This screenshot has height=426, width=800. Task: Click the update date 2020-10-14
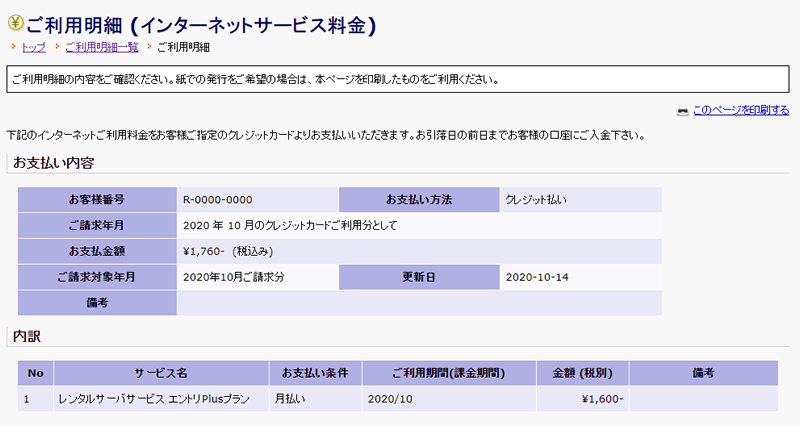[x=537, y=276]
